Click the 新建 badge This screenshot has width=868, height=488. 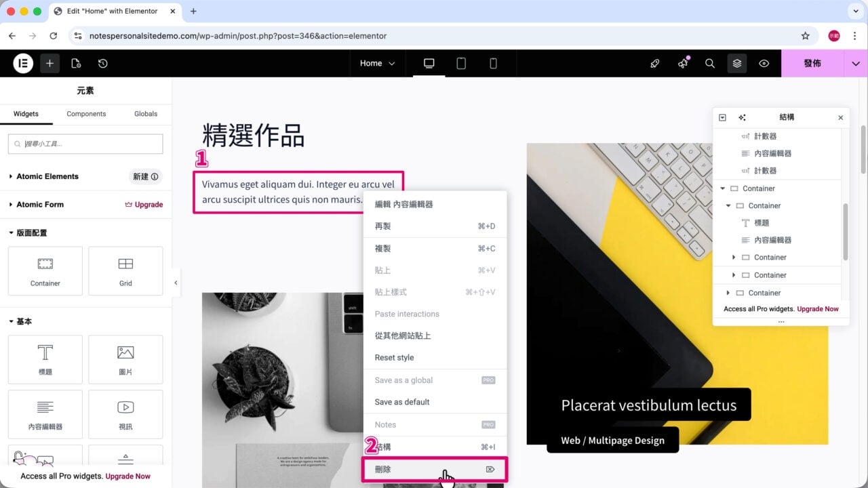146,176
